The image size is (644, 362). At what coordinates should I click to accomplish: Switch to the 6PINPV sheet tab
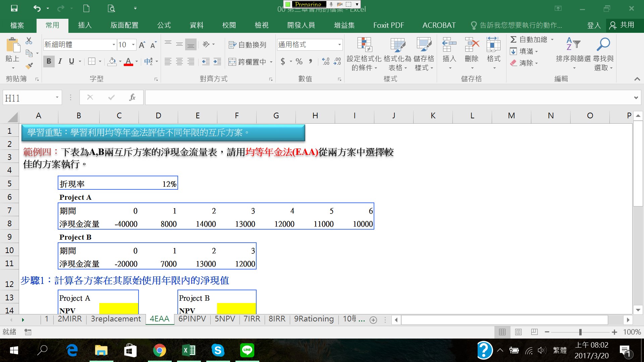pyautogui.click(x=192, y=319)
